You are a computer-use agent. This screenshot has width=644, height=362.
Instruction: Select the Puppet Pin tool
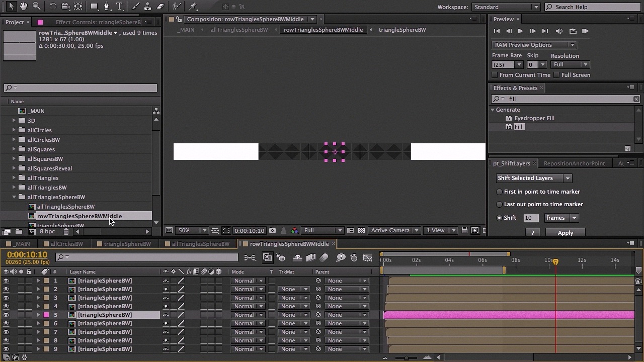pyautogui.click(x=193, y=7)
